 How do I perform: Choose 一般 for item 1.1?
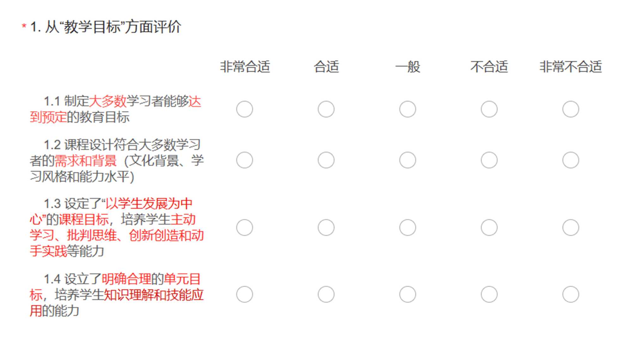pos(408,109)
